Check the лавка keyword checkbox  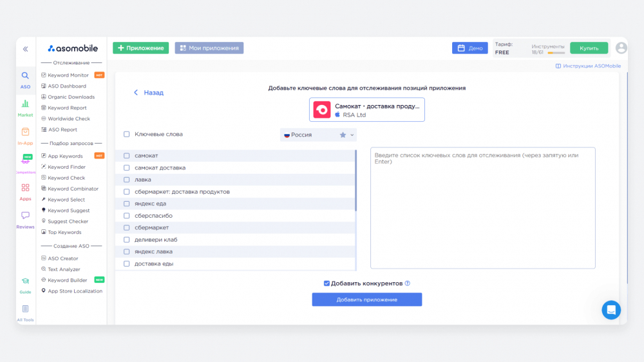126,180
